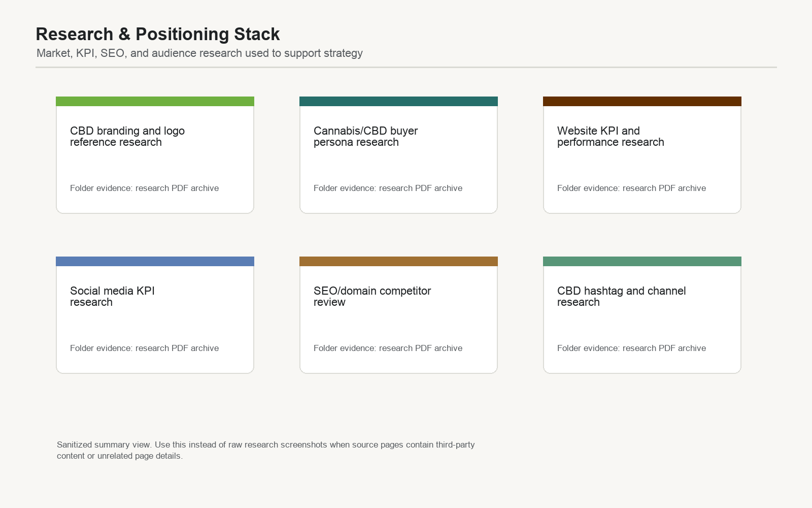Screen dimensions: 812x508
Task: Click folder evidence text under SEO/domain competitor card
Action: (x=388, y=348)
